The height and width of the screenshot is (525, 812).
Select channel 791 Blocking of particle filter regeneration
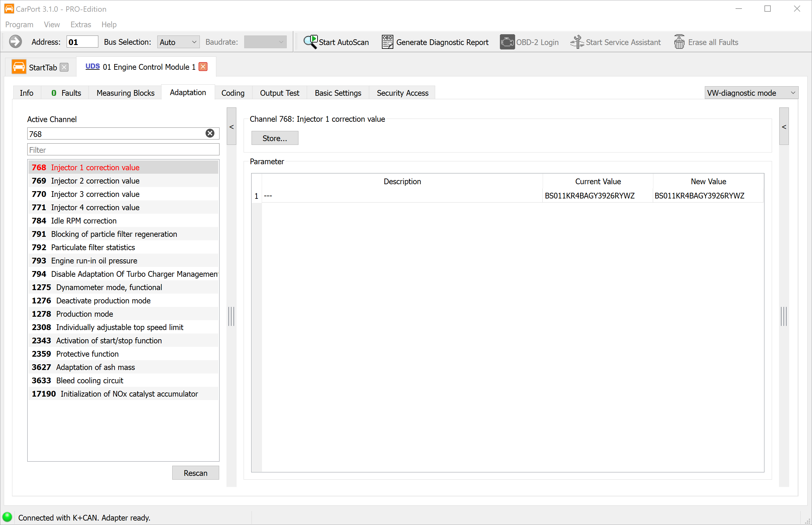123,234
